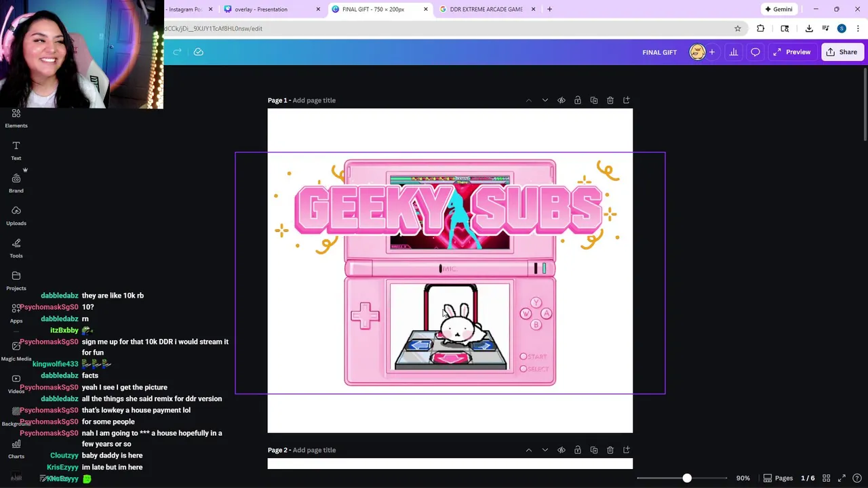The height and width of the screenshot is (488, 868).
Task: Lock Page 2 with padlock icon
Action: 578,450
